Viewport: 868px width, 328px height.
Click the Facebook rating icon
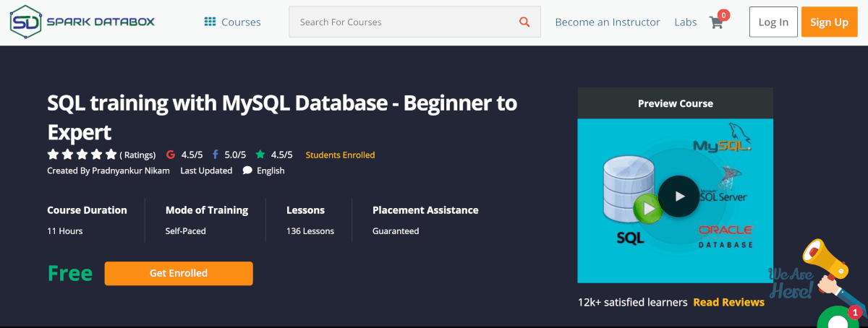click(x=216, y=155)
